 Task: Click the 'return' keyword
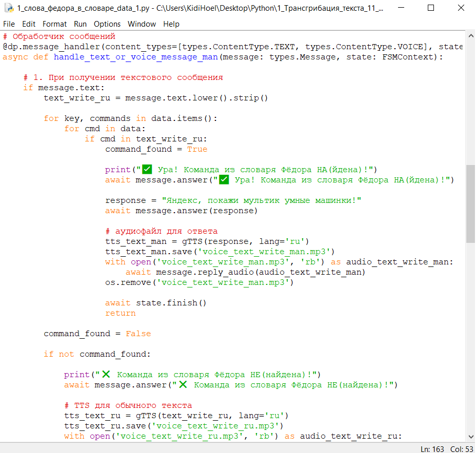(x=120, y=313)
